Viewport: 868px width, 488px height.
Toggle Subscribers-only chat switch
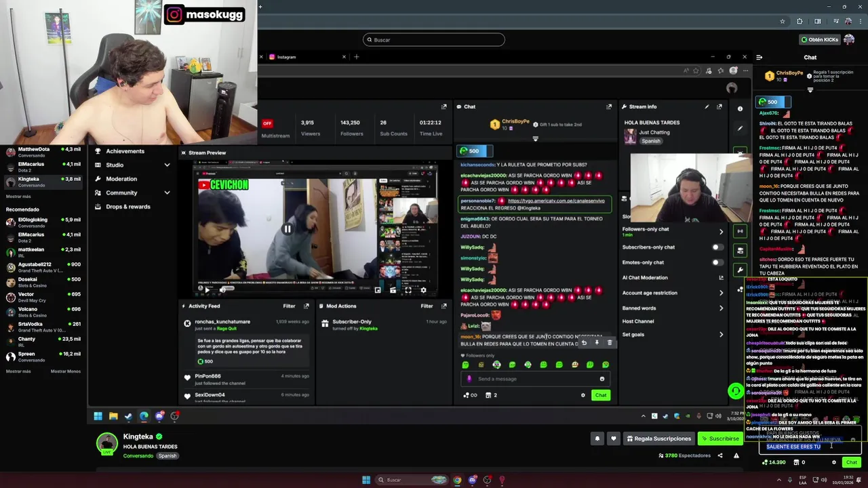[x=717, y=247]
